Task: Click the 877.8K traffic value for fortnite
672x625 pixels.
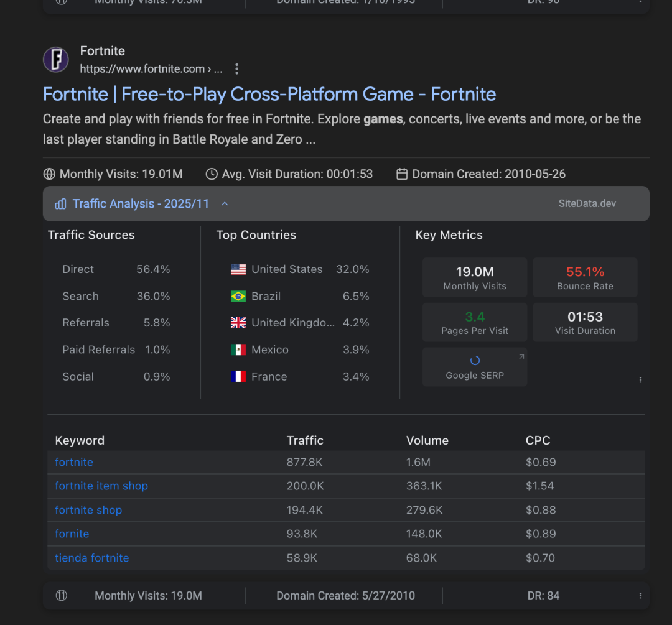Action: coord(304,462)
